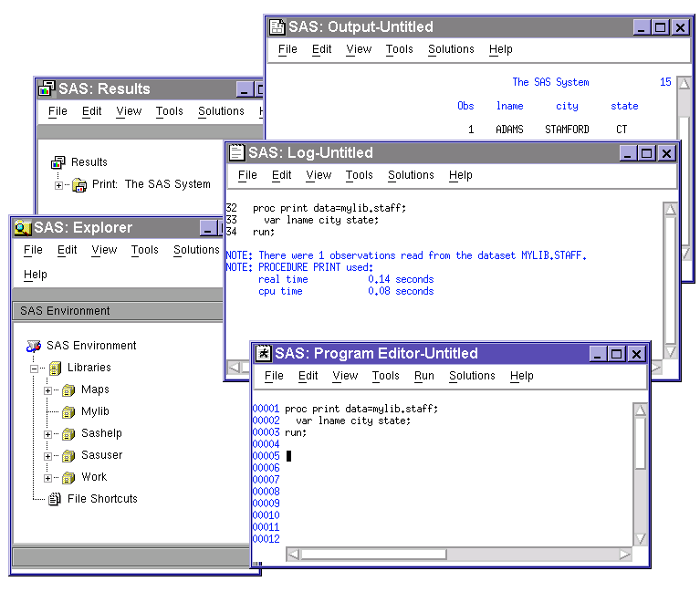Minimize the Explorer window
Image resolution: width=700 pixels, height=592 pixels.
tap(207, 228)
